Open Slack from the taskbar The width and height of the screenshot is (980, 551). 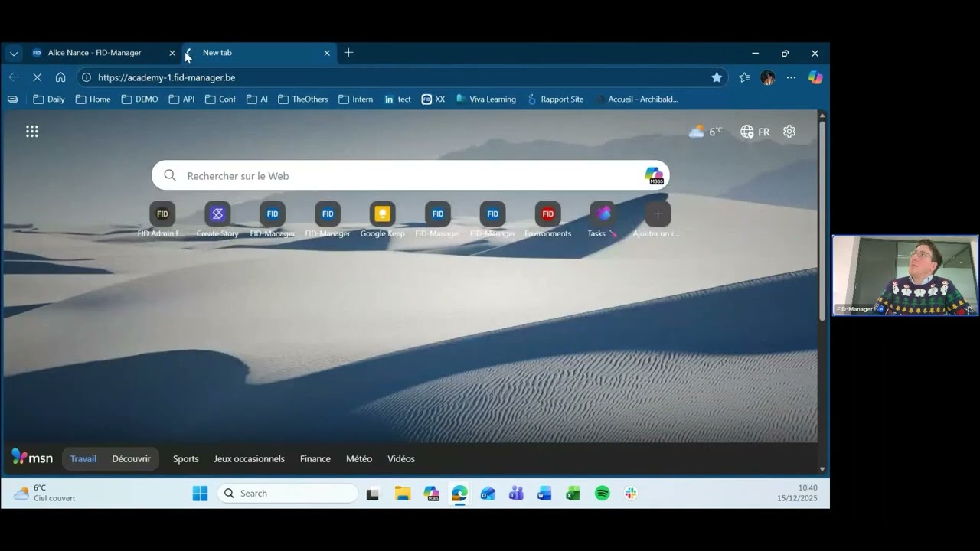pyautogui.click(x=631, y=494)
